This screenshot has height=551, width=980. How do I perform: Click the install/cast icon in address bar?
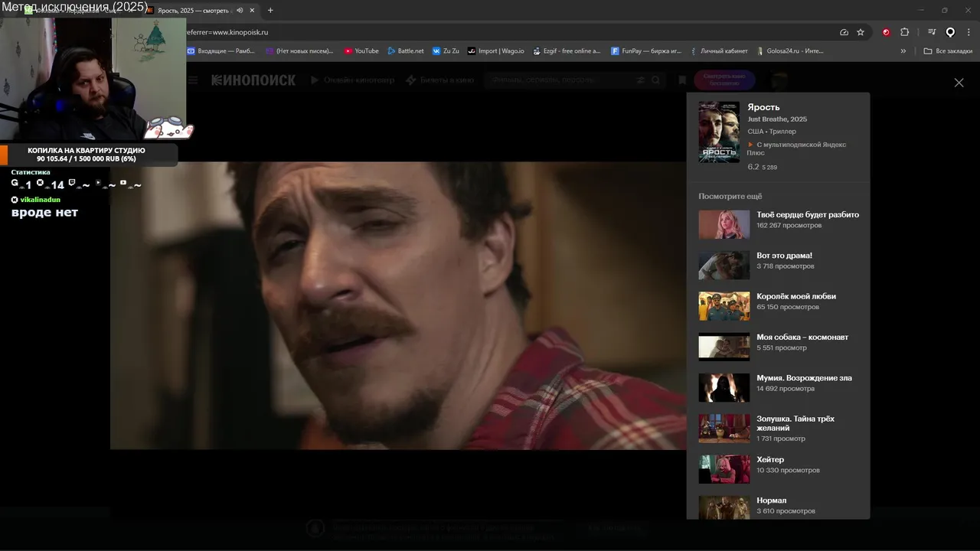tap(844, 32)
